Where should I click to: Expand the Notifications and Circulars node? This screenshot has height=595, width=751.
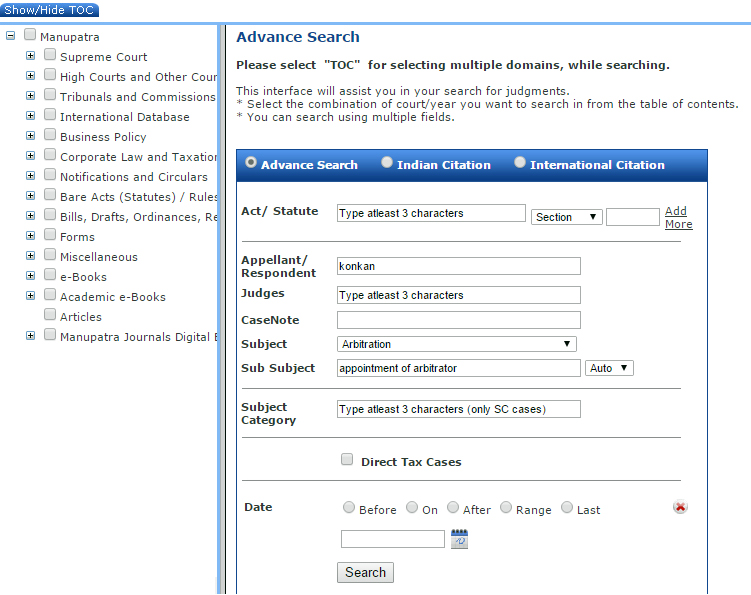coord(31,176)
